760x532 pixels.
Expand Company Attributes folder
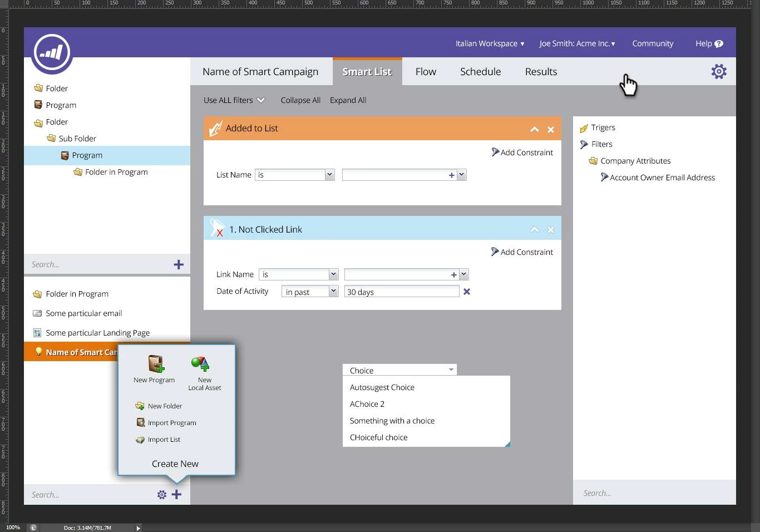point(630,161)
